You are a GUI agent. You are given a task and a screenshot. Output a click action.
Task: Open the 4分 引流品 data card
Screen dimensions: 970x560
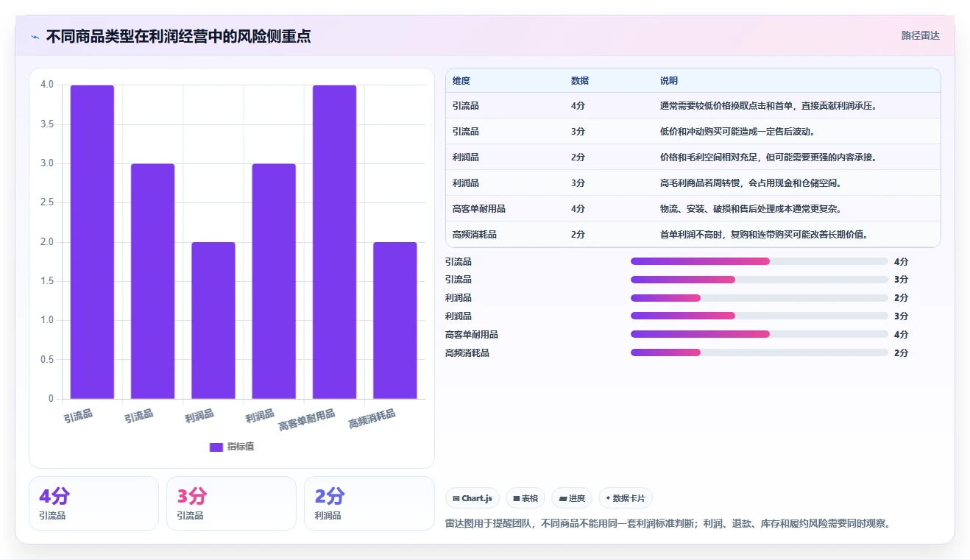click(x=93, y=503)
